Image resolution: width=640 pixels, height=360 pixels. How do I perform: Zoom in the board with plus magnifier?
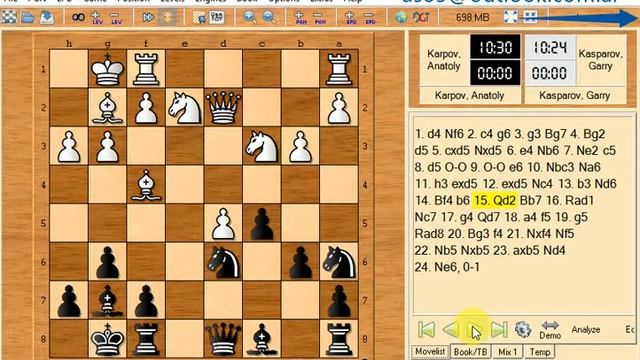tap(249, 17)
